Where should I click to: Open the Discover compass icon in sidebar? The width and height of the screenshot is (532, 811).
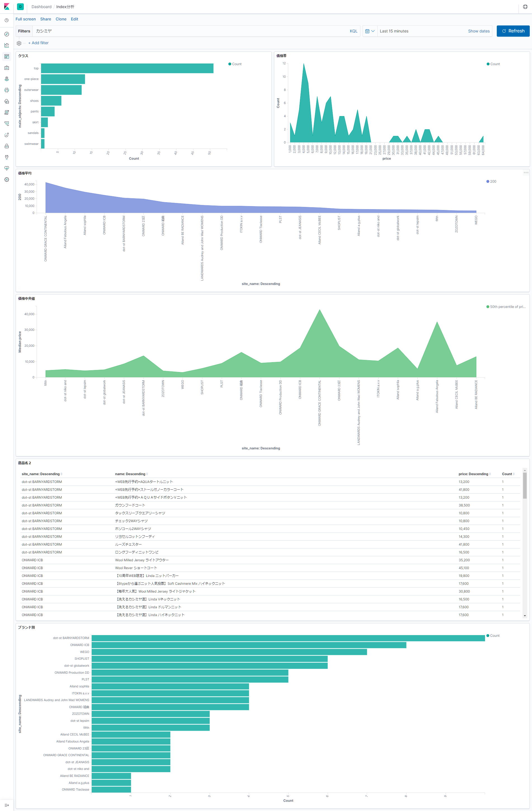6,34
